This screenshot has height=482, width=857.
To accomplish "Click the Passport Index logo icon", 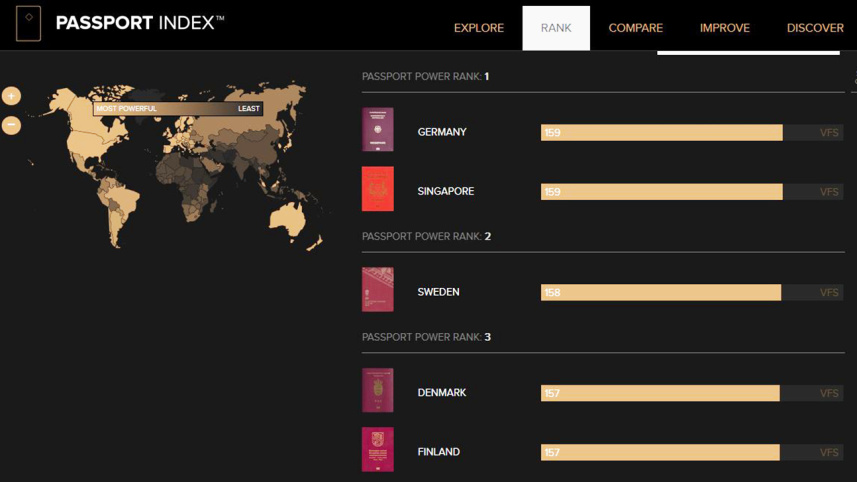I will (x=28, y=23).
